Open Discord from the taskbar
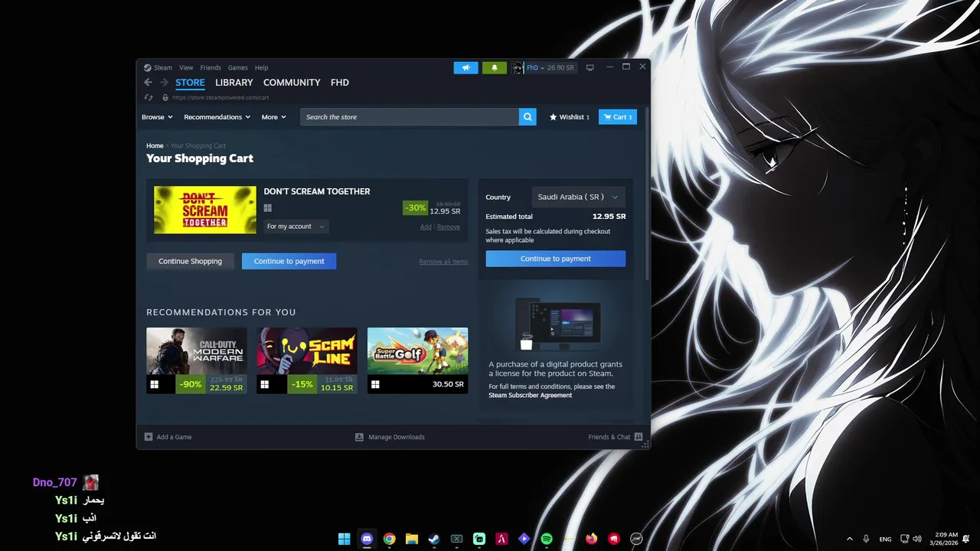 [x=367, y=539]
